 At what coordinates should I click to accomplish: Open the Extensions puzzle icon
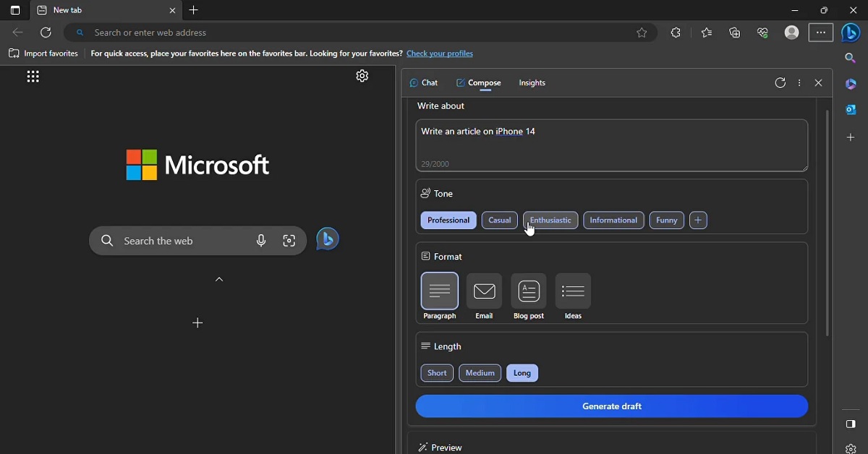point(676,33)
